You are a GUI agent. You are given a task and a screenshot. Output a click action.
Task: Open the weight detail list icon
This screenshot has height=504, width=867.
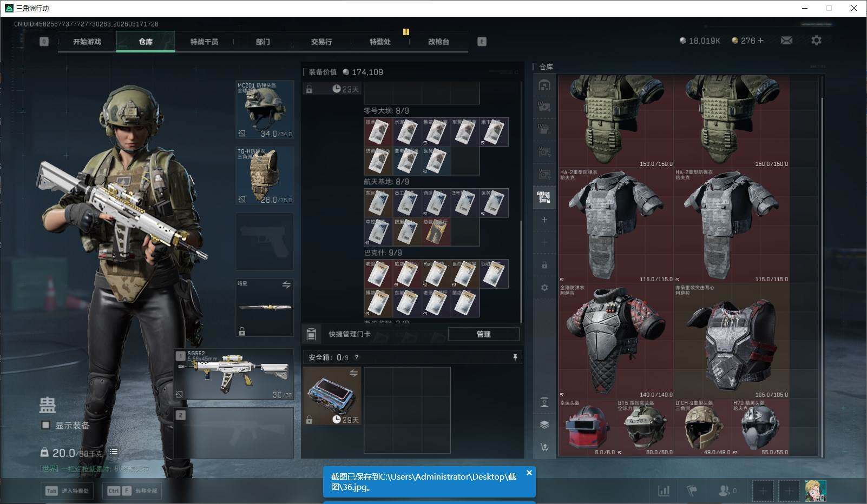click(114, 452)
